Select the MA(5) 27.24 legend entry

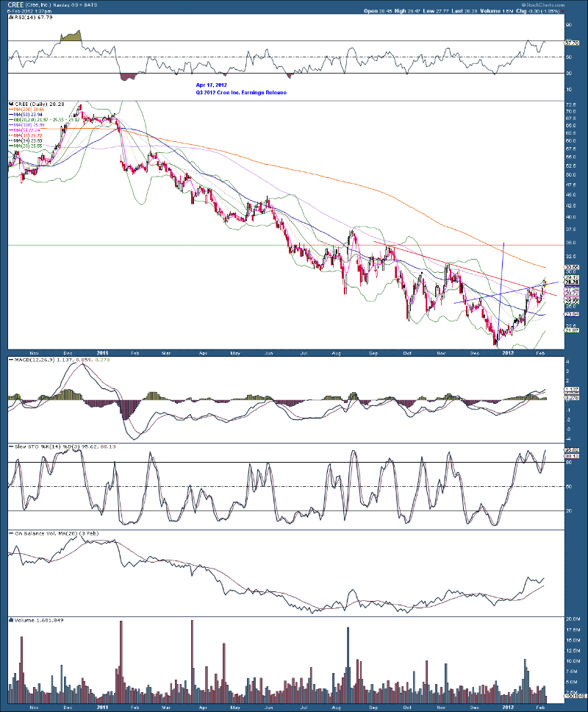24,130
